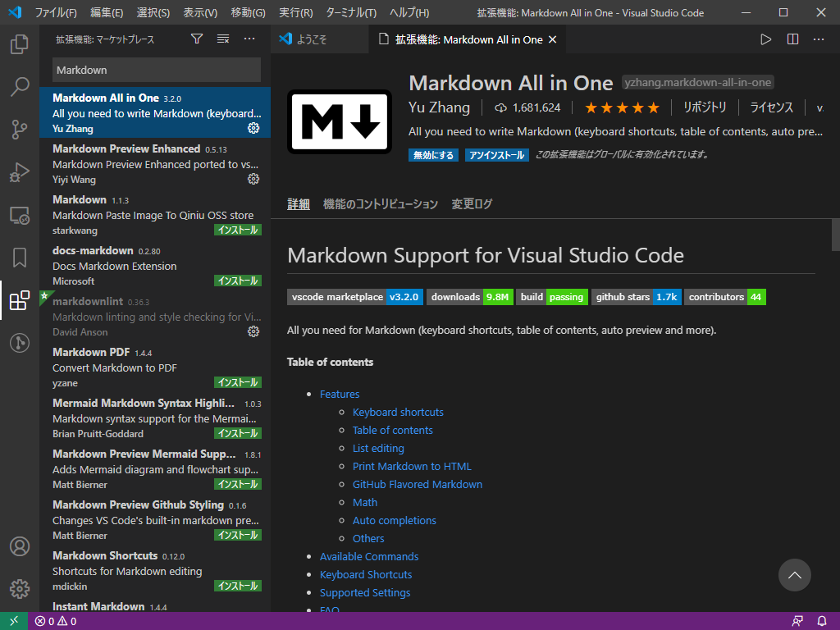Viewport: 840px width, 630px height.
Task: Click the 無効にする disable button
Action: click(433, 155)
